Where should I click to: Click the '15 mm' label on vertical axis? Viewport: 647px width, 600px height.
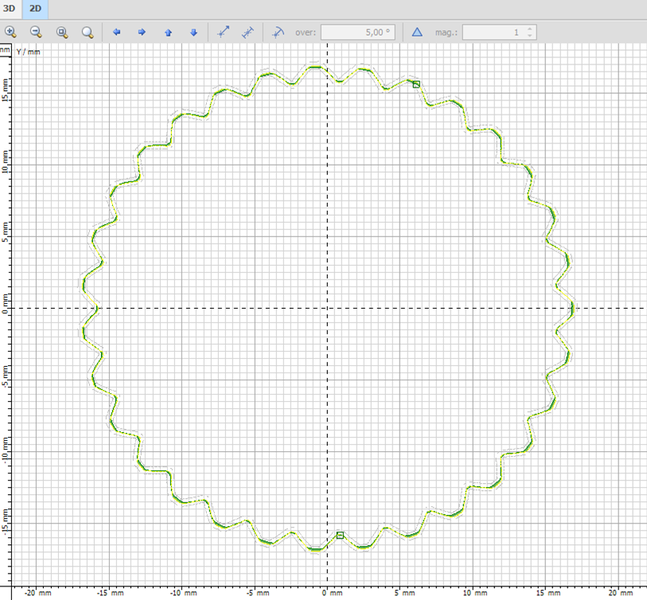[5, 90]
